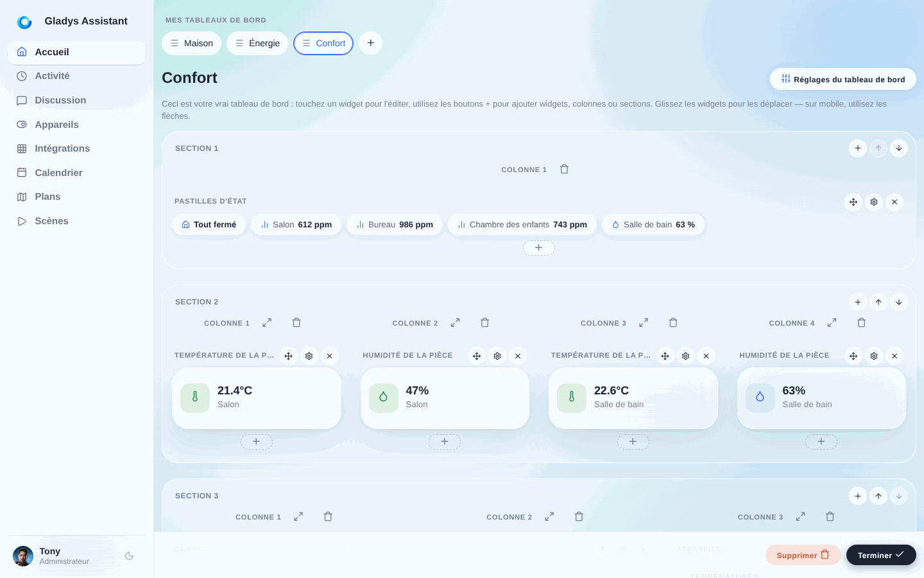
Task: Select the Bureau 986 ppm chip
Action: [395, 225]
